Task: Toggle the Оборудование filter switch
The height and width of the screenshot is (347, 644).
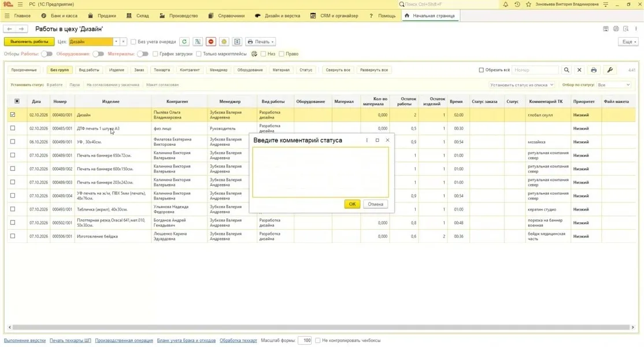Action: click(x=98, y=54)
